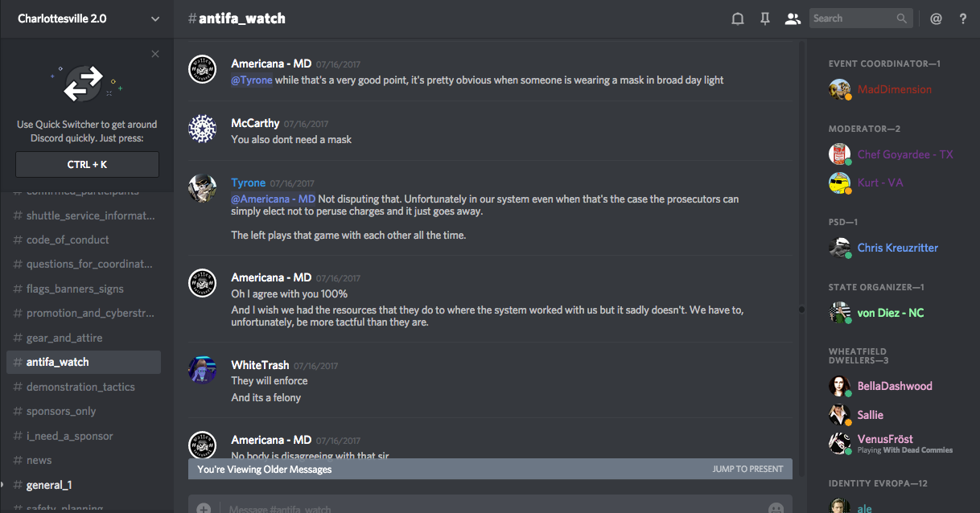This screenshot has width=980, height=513.
Task: Click the emoji picker in message box
Action: click(776, 508)
